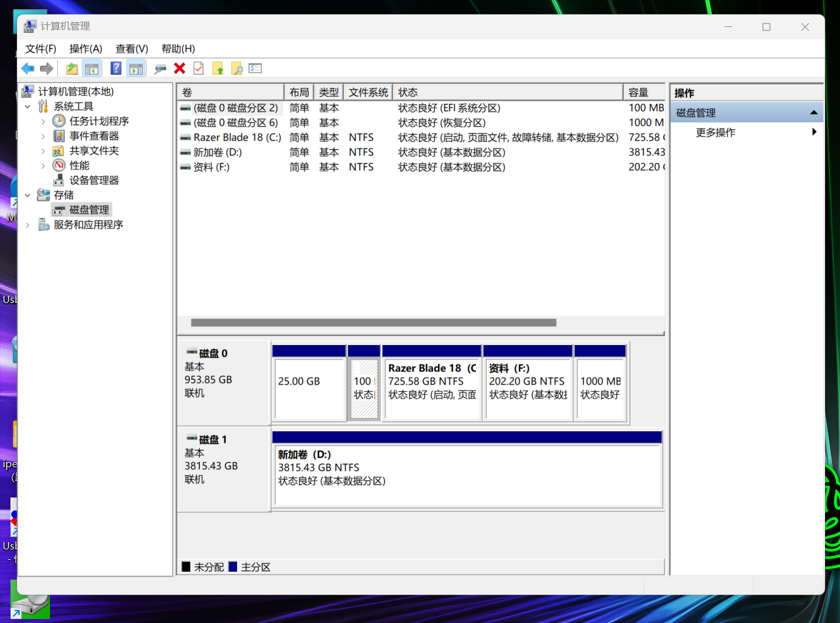Open Help via blue question mark icon
Screen dimensions: 840x623
[116, 68]
